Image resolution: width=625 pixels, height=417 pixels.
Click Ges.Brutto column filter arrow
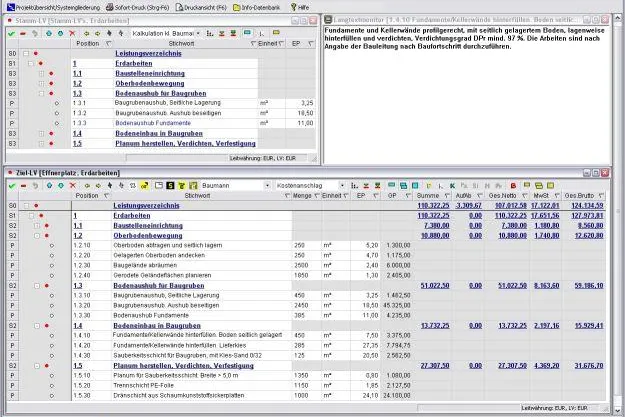point(601,196)
